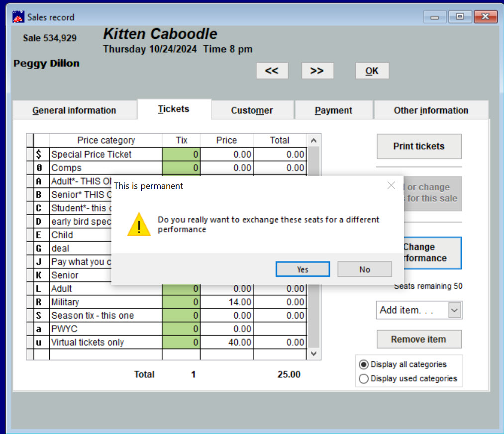
Task: Select the Military price category
Action: (x=106, y=302)
